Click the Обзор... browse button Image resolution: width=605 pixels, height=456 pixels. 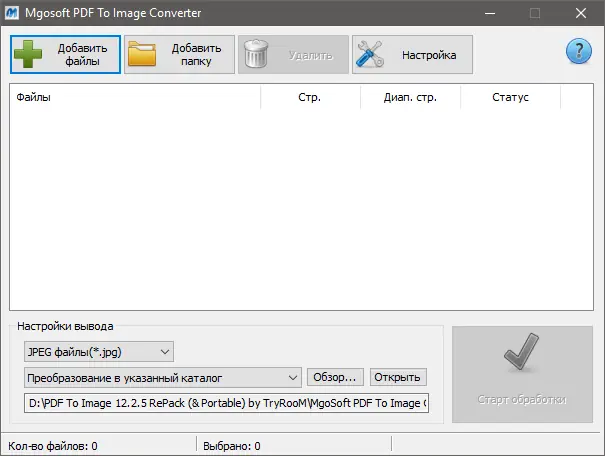point(335,377)
